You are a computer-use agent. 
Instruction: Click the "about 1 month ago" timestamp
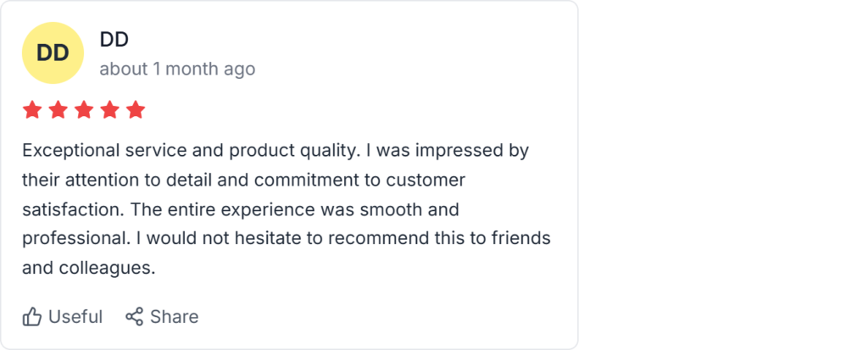tap(177, 69)
